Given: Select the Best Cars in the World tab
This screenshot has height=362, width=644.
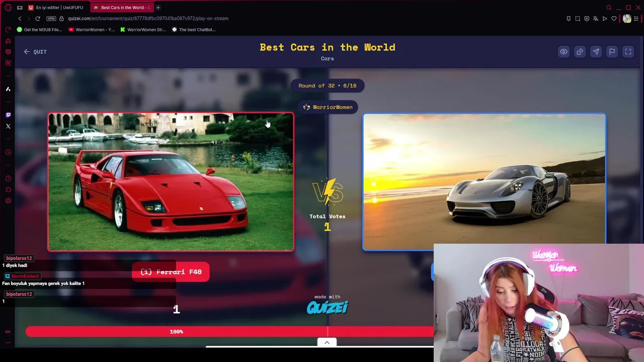Looking at the screenshot, I should [121, 8].
